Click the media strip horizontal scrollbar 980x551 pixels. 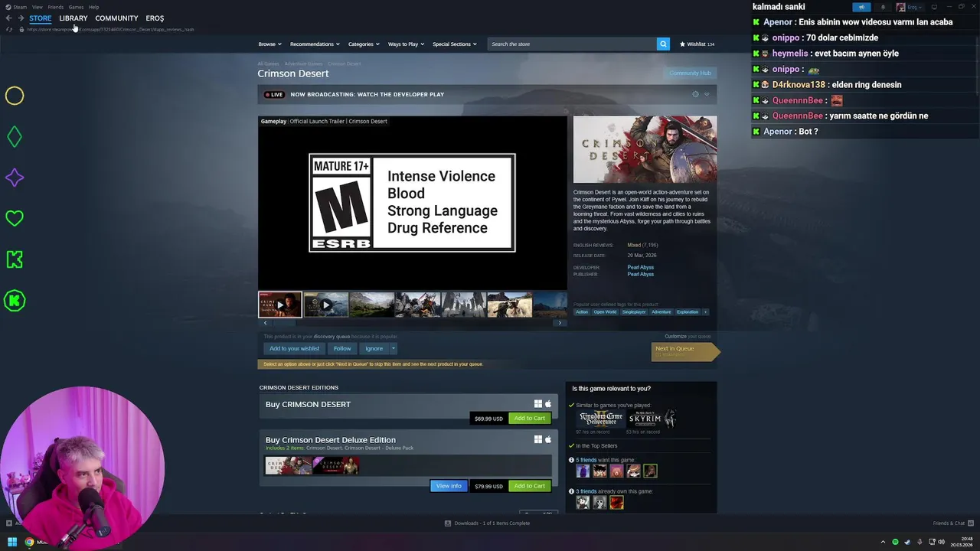(x=413, y=323)
